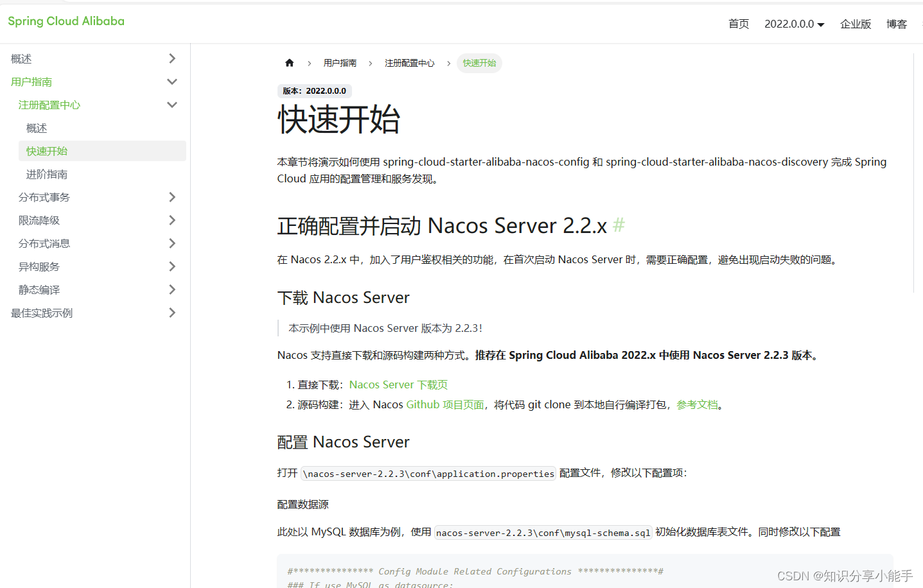
Task: Select 快速开始 sidebar item
Action: [x=102, y=151]
